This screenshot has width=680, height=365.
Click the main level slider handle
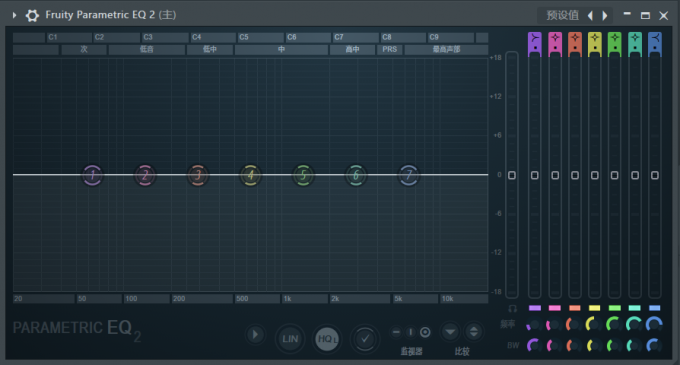[x=512, y=175]
